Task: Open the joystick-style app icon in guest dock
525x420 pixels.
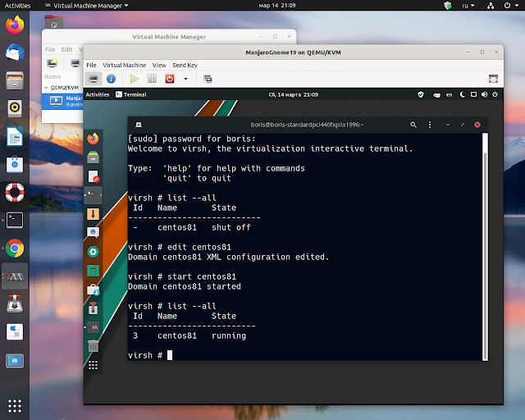Action: tap(93, 308)
